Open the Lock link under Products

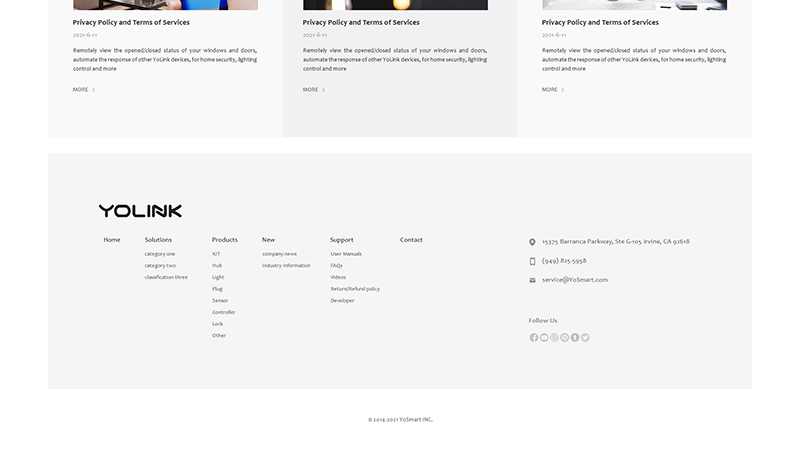217,324
